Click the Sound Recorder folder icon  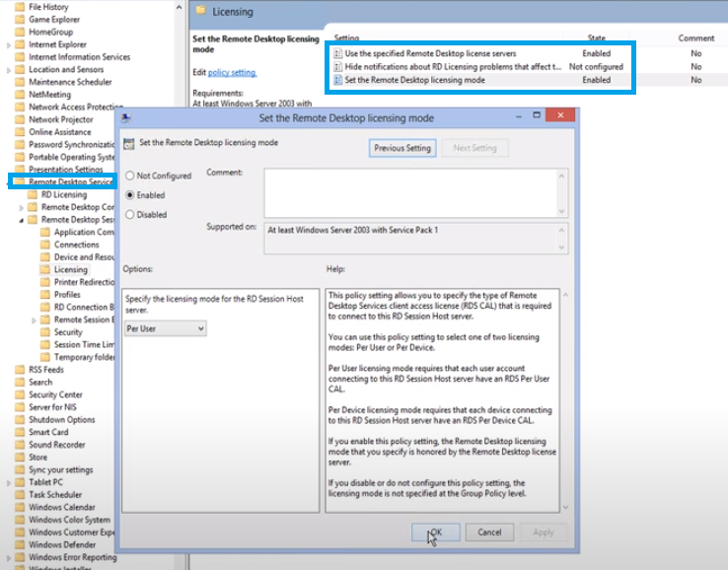(20, 445)
